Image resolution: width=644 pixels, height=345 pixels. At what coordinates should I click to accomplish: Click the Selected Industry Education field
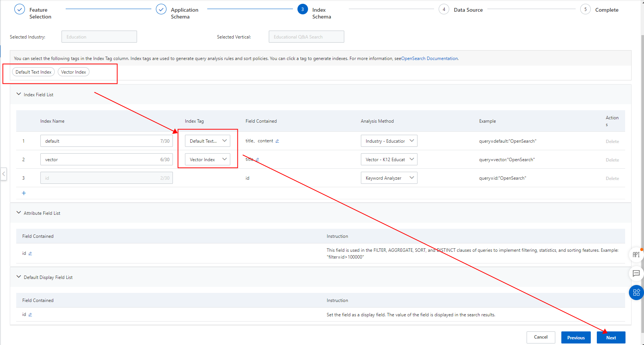pyautogui.click(x=99, y=37)
